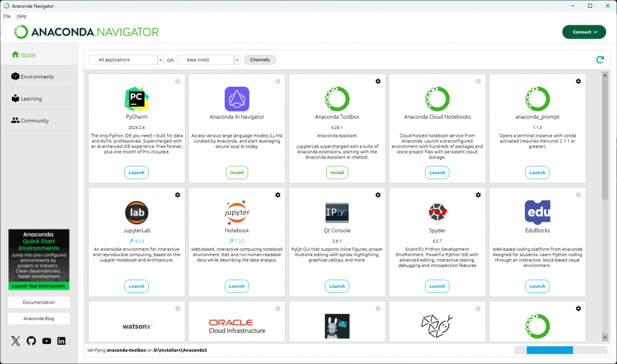Open the Qt Console gear options
This screenshot has width=617, height=364.
point(378,195)
